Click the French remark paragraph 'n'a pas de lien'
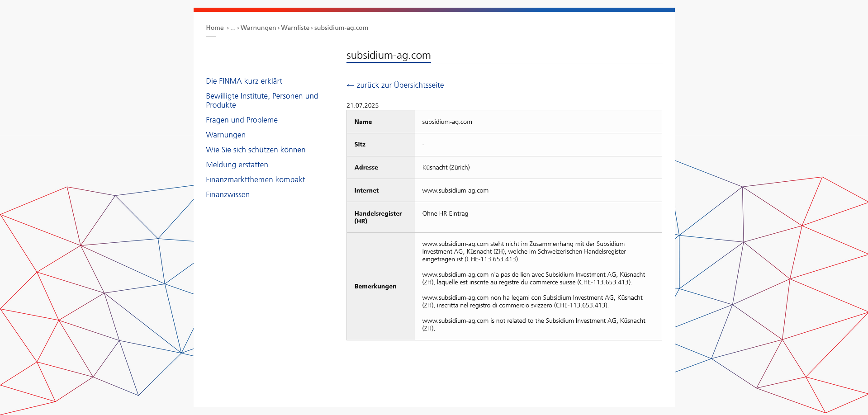 pyautogui.click(x=534, y=278)
